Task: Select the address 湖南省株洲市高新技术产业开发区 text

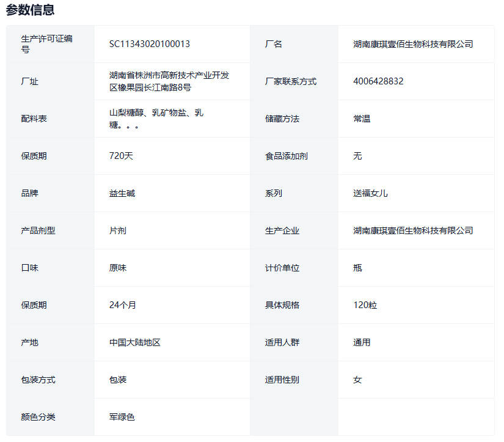Action: tap(169, 81)
